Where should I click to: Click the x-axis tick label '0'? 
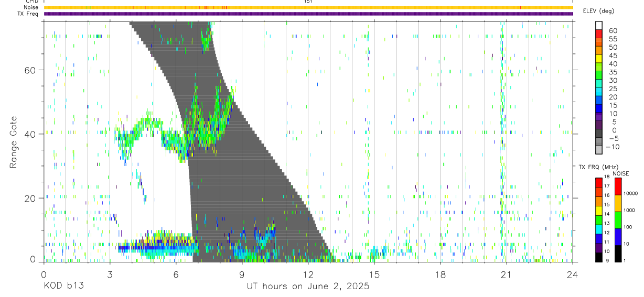[44, 273]
